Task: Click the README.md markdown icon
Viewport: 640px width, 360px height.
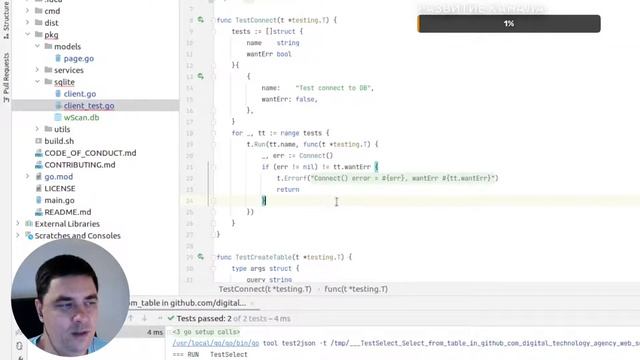Action: pos(39,212)
